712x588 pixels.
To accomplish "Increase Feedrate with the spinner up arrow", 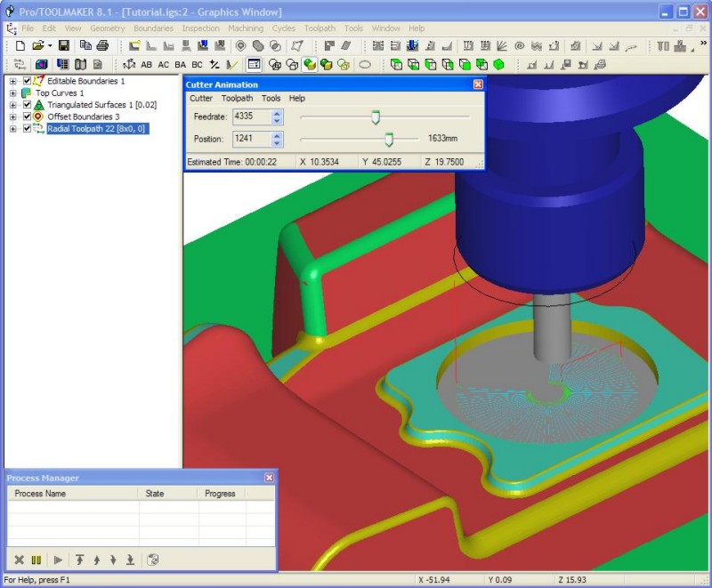I will 277,113.
